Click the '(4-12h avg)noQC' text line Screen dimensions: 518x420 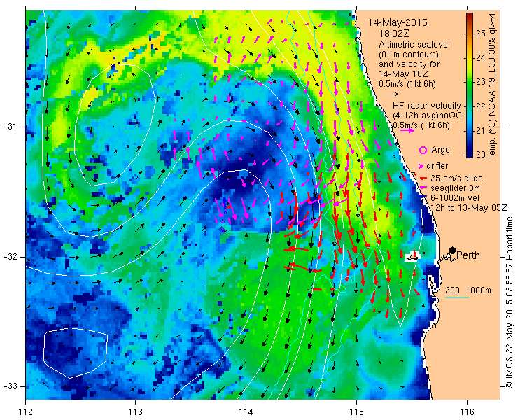pos(427,115)
